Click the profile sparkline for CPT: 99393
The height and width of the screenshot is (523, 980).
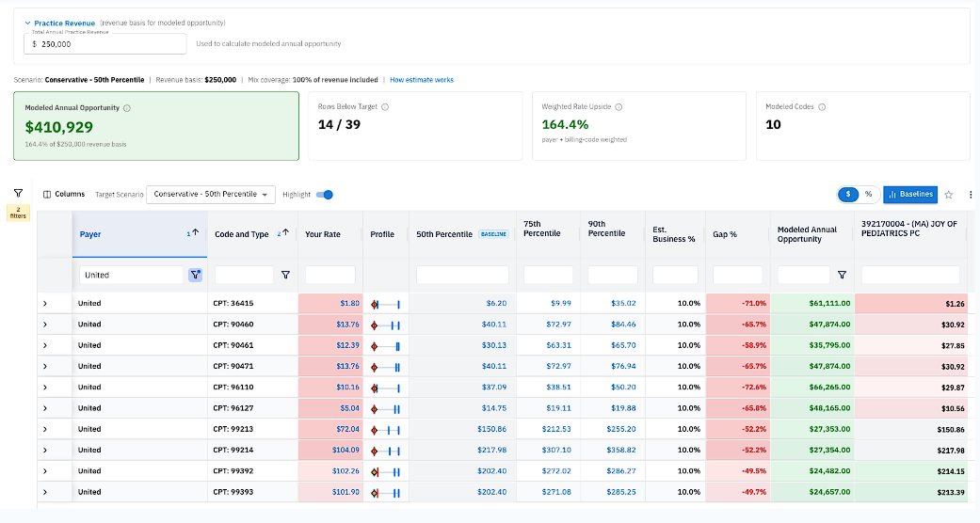(x=386, y=493)
